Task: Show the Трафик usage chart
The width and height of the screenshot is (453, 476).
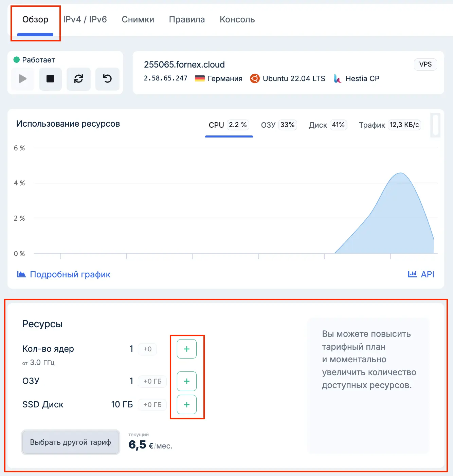Action: [x=390, y=125]
